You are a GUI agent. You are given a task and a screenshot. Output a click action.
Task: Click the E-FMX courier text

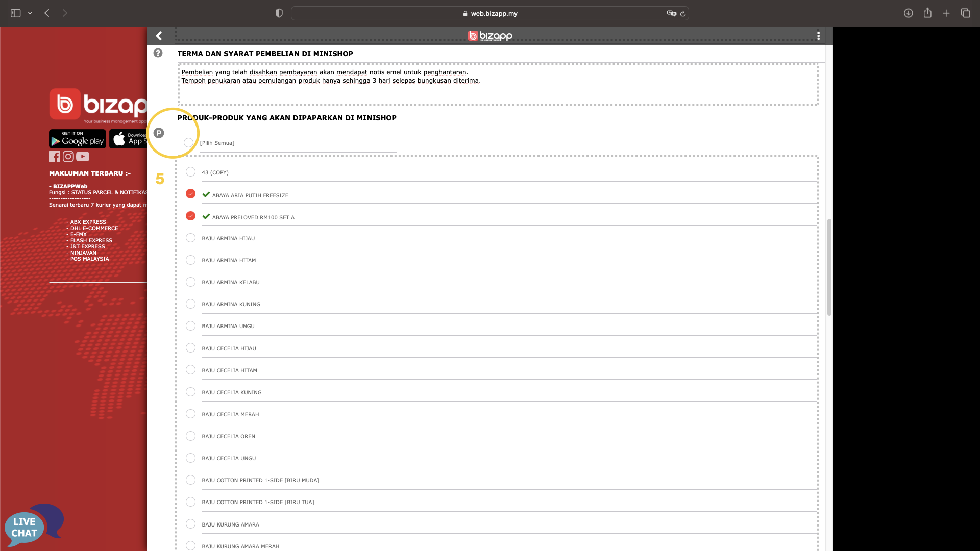click(79, 235)
